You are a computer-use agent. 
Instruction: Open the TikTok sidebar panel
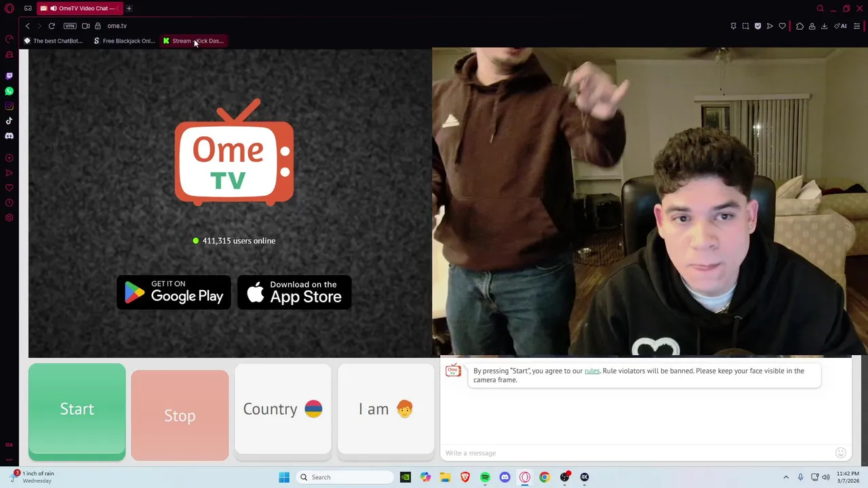point(9,121)
